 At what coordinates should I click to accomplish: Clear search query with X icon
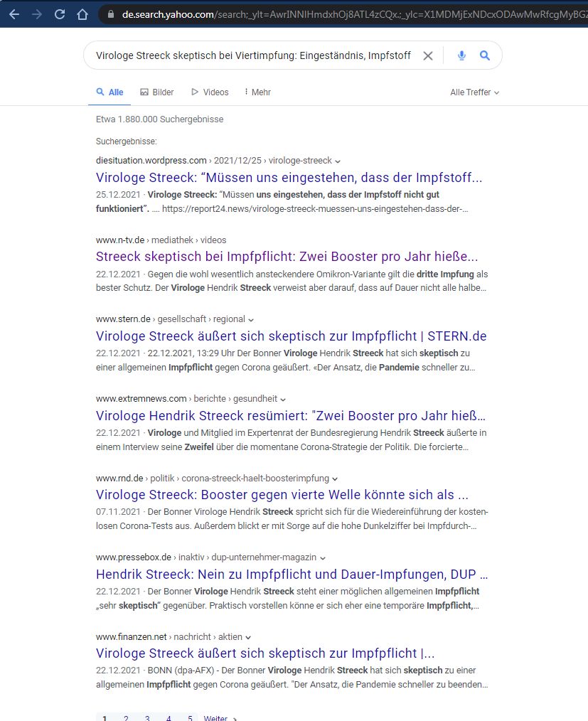(x=427, y=55)
